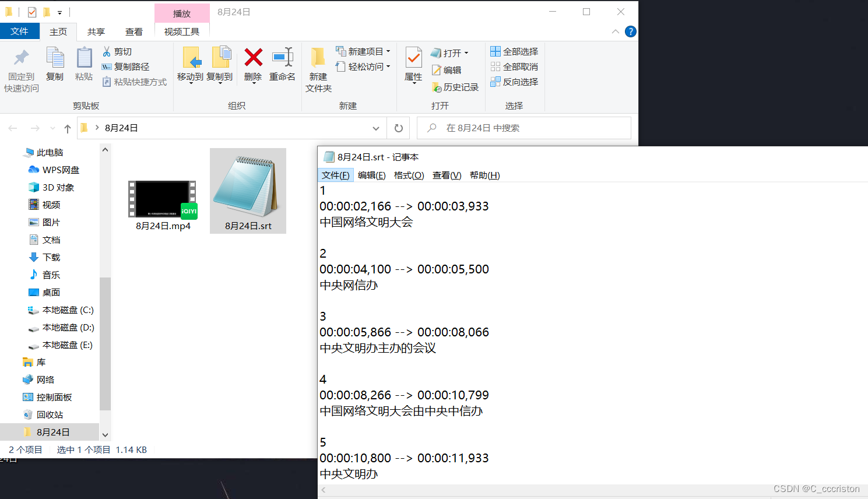The width and height of the screenshot is (868, 499).
Task: Click the New folder (新建文件夹) icon
Action: pyautogui.click(x=318, y=58)
